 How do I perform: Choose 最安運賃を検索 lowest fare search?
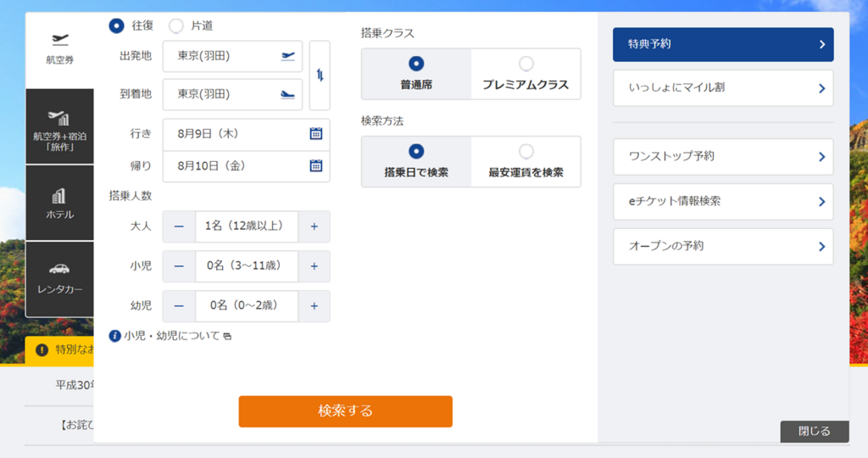pos(526,162)
